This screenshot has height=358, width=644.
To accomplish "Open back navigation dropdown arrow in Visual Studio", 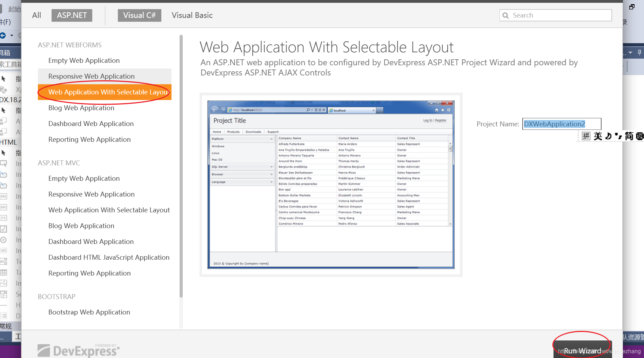I will [x=12, y=35].
